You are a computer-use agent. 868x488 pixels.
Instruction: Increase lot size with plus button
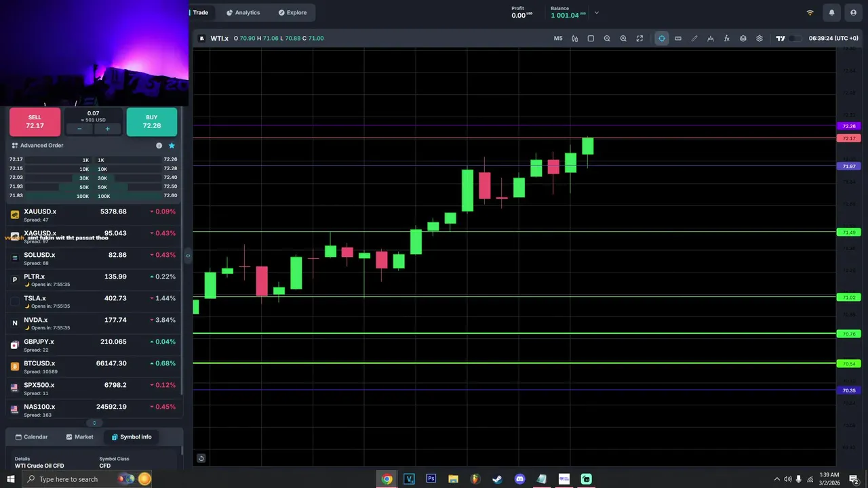107,129
